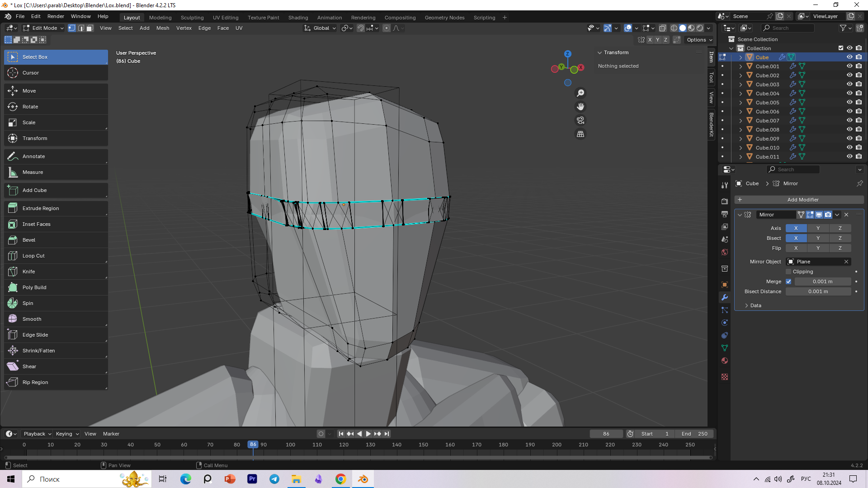Exclude Collection using its checkbox
The image size is (868, 488).
coord(841,48)
